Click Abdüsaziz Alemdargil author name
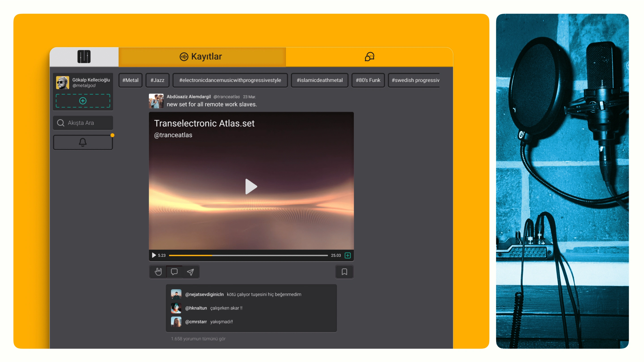Viewport: 644px width, 362px height. [189, 97]
